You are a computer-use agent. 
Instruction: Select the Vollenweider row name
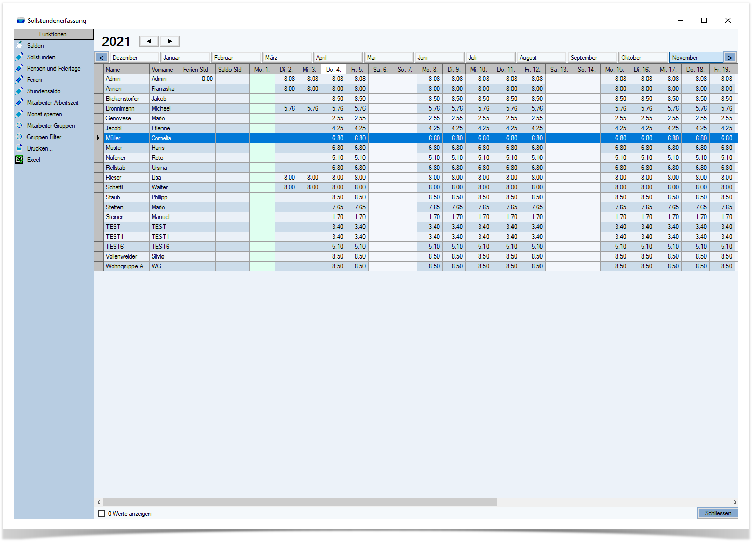click(126, 256)
